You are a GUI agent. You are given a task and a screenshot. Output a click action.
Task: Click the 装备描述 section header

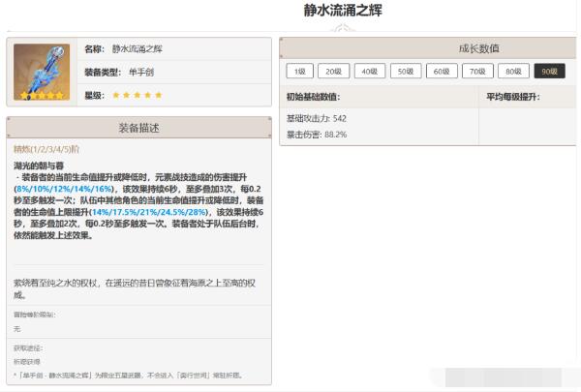(138, 128)
